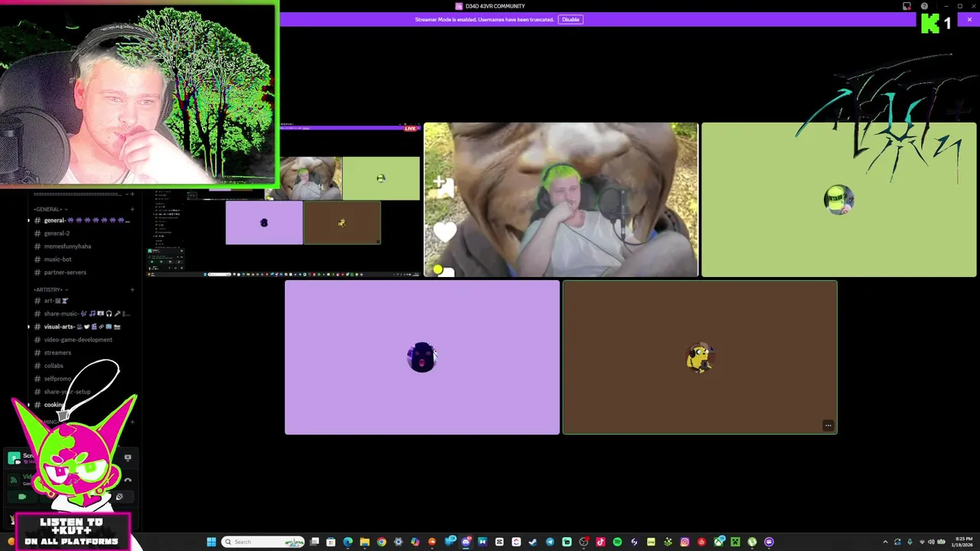Open the soundboard button in voice panel
Viewport: 980px width, 551px height.
click(119, 497)
